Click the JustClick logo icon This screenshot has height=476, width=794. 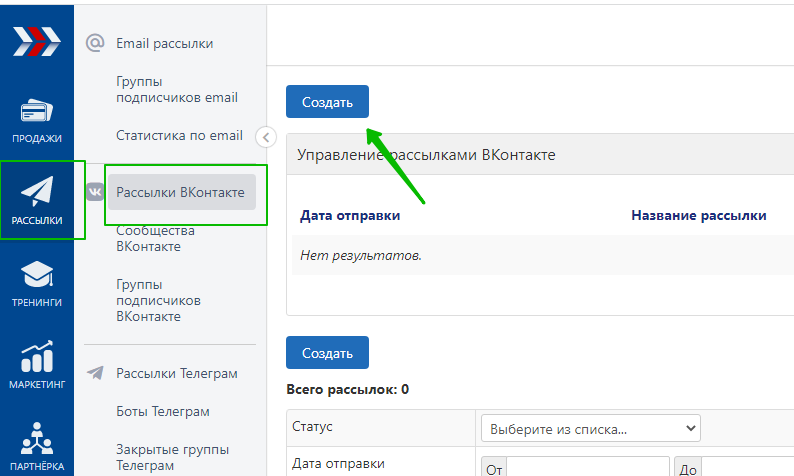36,42
